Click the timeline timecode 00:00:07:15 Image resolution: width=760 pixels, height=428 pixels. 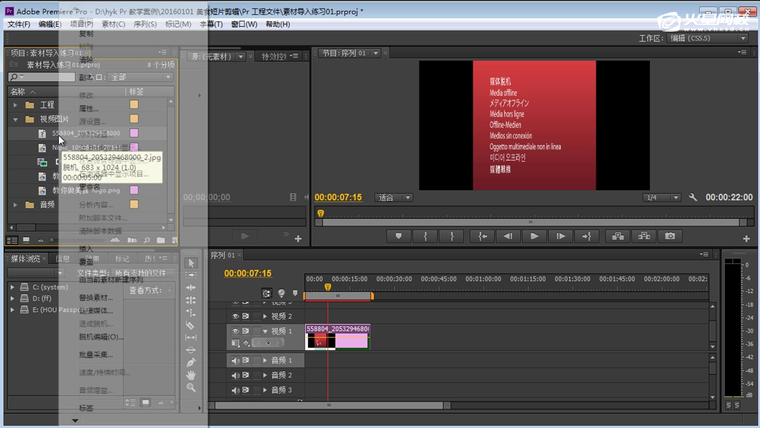[248, 273]
